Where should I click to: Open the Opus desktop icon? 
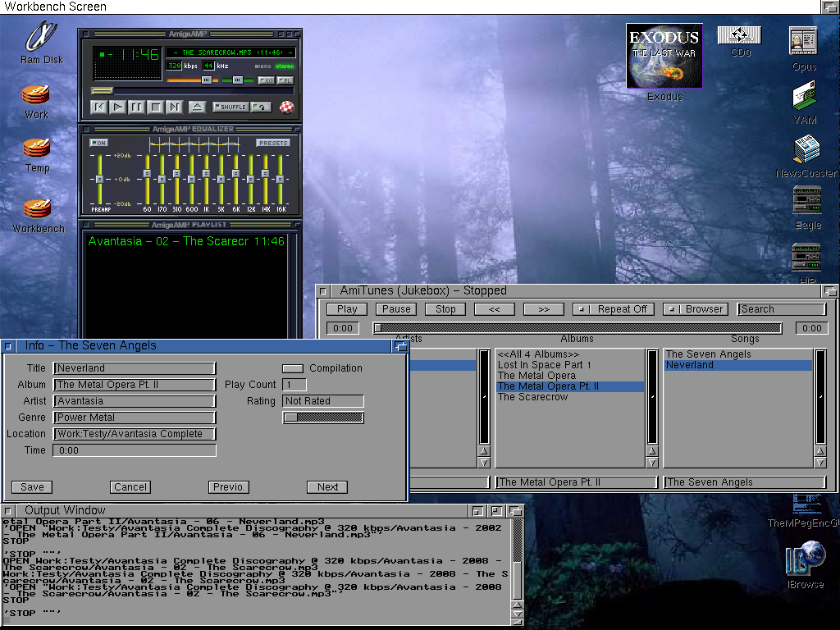(803, 42)
